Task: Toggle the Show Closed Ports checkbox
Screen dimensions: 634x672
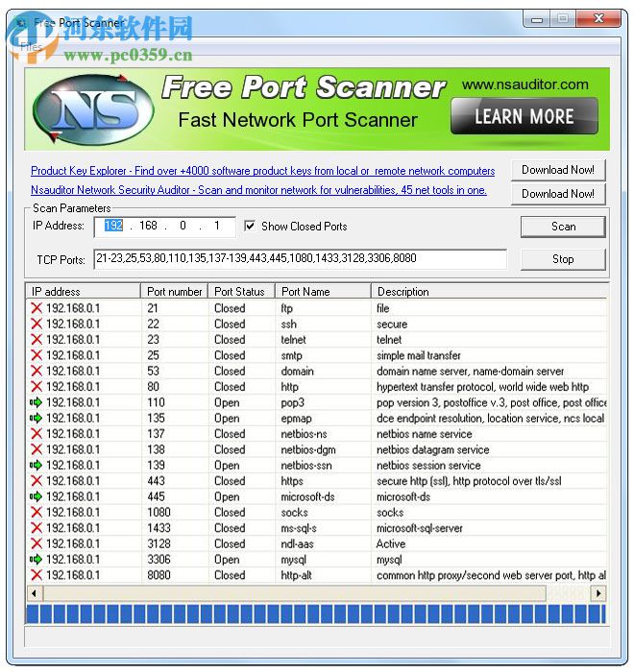Action: click(250, 226)
